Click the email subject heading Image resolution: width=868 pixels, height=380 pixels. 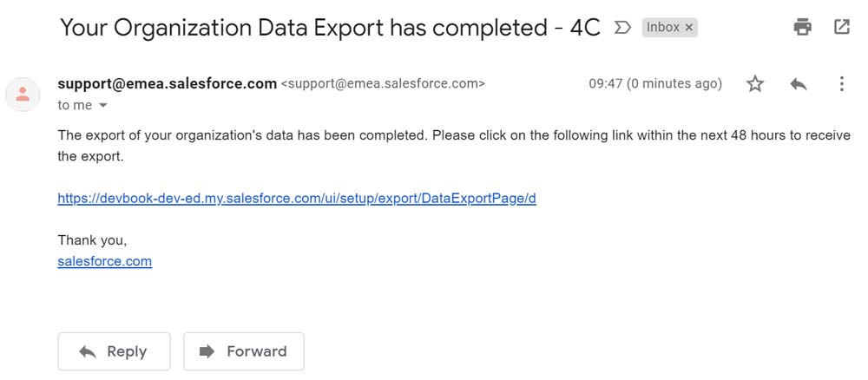330,28
